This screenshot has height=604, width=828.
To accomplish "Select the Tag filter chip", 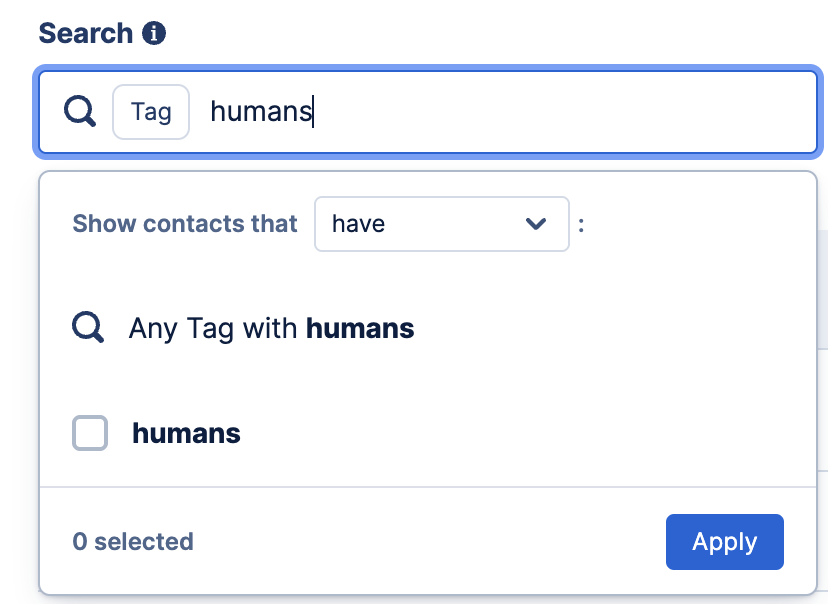I will click(151, 112).
